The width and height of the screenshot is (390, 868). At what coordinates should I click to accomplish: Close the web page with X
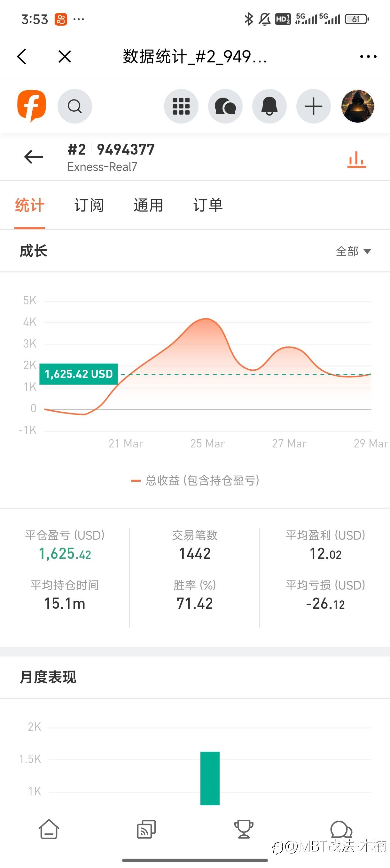pyautogui.click(x=65, y=56)
